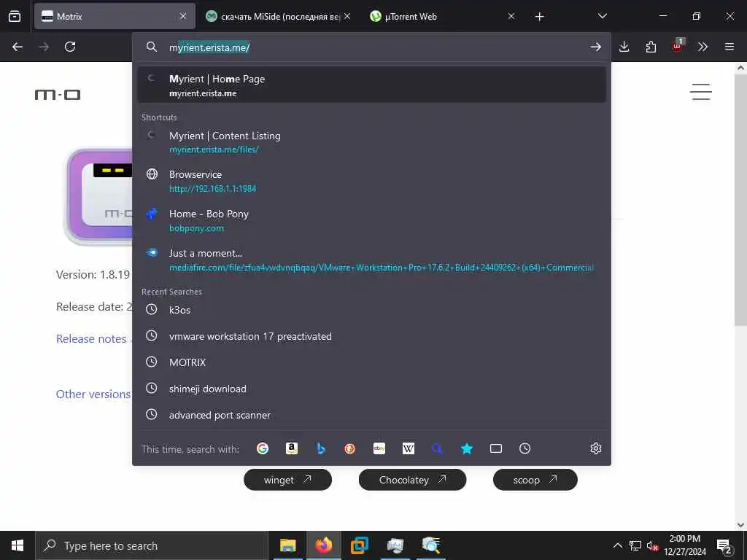747x560 pixels.
Task: Open a new tab
Action: 539,17
